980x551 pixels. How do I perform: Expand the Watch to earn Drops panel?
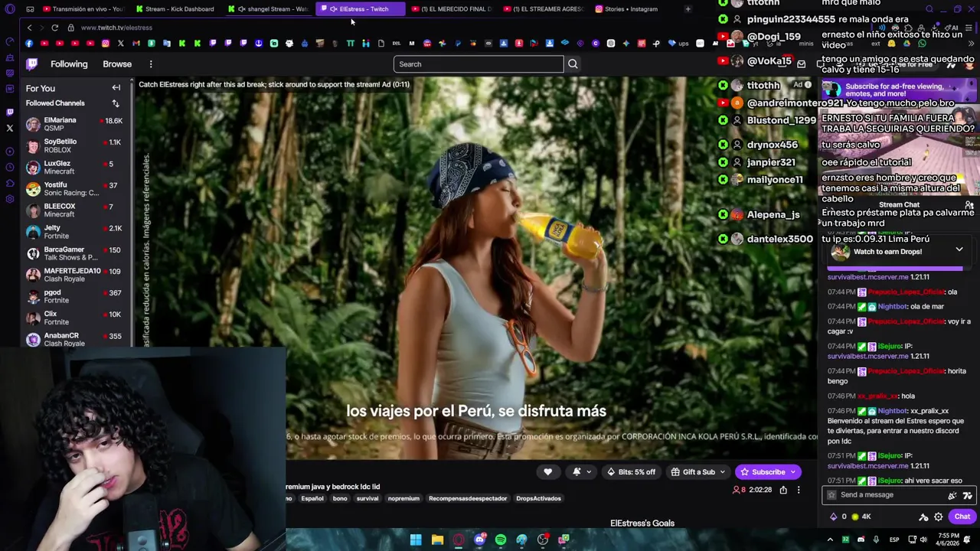959,249
